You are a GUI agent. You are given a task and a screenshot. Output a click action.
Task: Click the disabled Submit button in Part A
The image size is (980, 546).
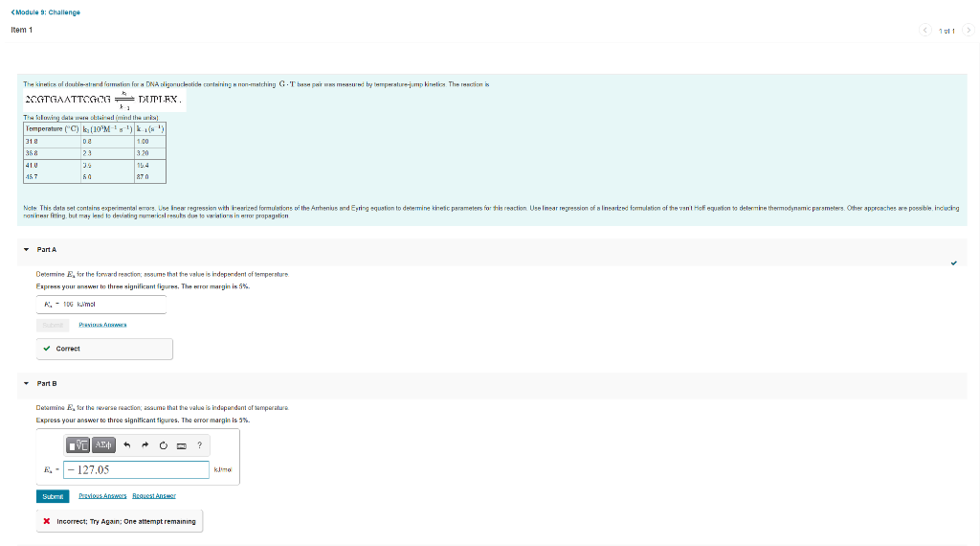pyautogui.click(x=53, y=326)
